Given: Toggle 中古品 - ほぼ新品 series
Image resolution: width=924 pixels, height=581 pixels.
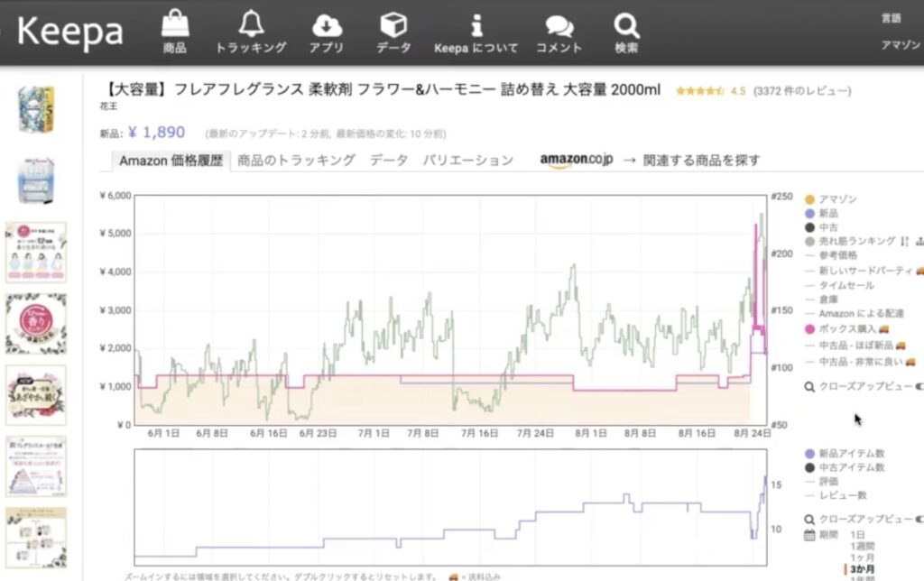Looking at the screenshot, I should click(x=855, y=346).
